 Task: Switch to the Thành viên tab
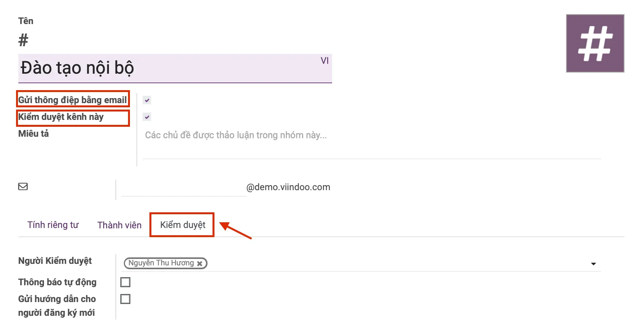click(x=119, y=225)
